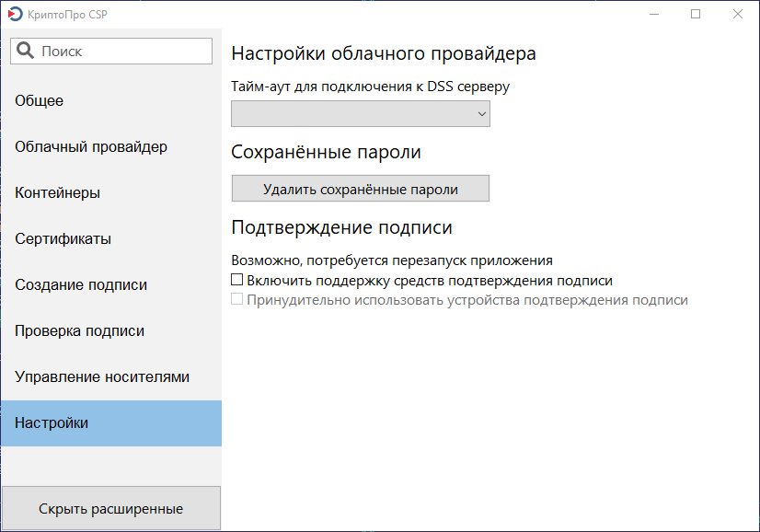
Task: Select Управление носителями in sidebar
Action: pos(111,376)
